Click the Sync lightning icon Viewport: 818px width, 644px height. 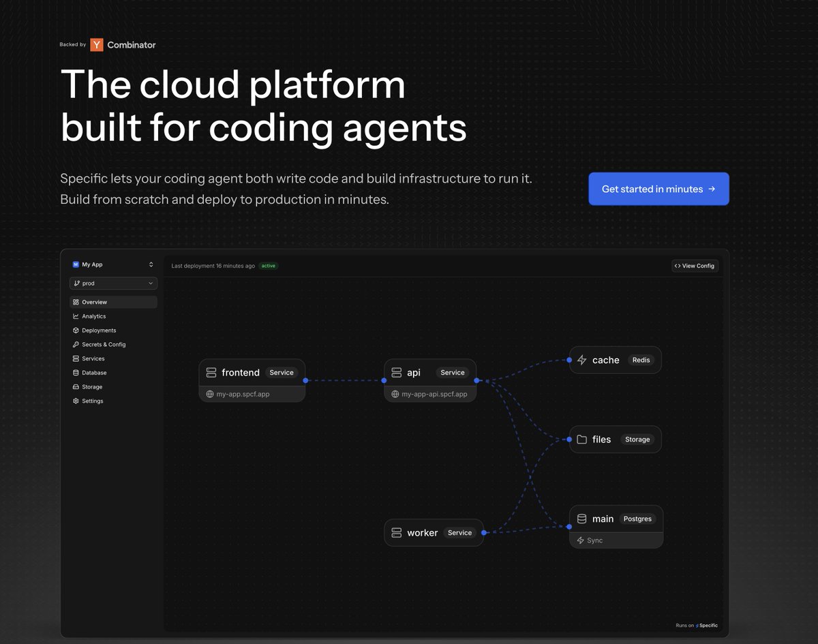click(581, 540)
